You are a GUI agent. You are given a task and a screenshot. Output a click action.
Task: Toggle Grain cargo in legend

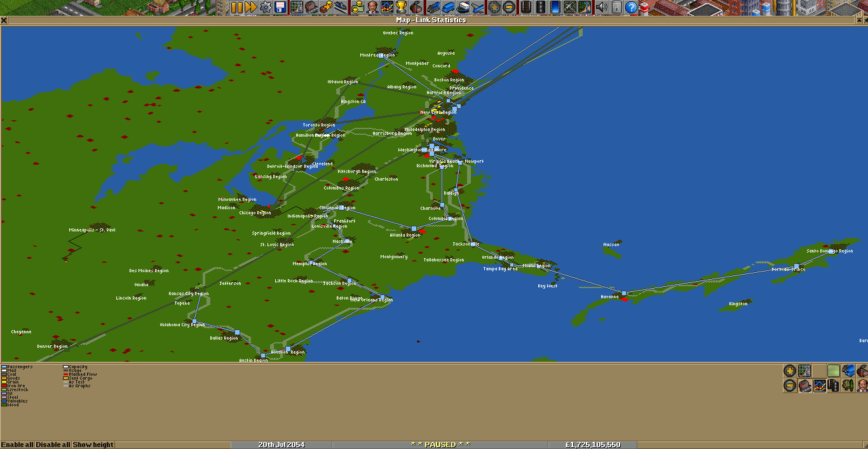pyautogui.click(x=11, y=382)
